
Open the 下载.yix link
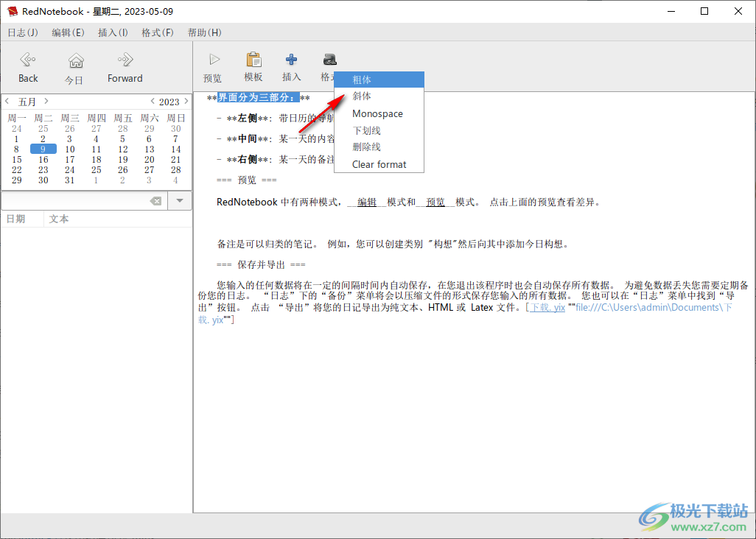(x=547, y=307)
